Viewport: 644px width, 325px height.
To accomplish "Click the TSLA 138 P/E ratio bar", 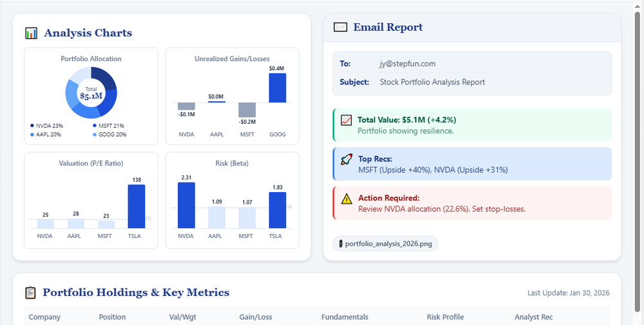I will (137, 206).
